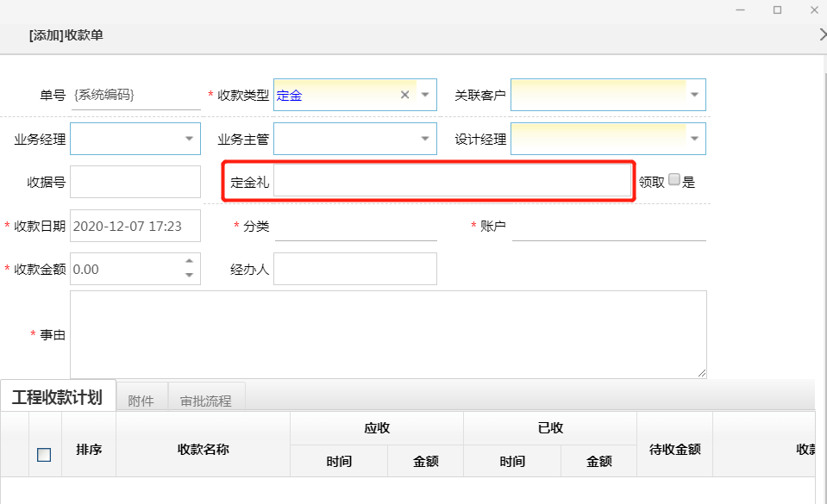Expand the 业务主管 combo box

click(426, 139)
